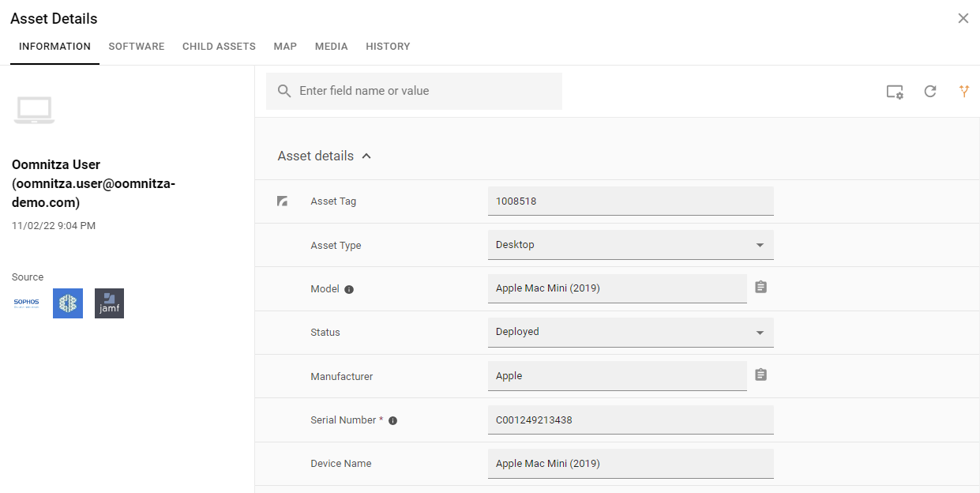Click the refresh icon
Image resolution: width=980 pixels, height=493 pixels.
click(x=930, y=92)
